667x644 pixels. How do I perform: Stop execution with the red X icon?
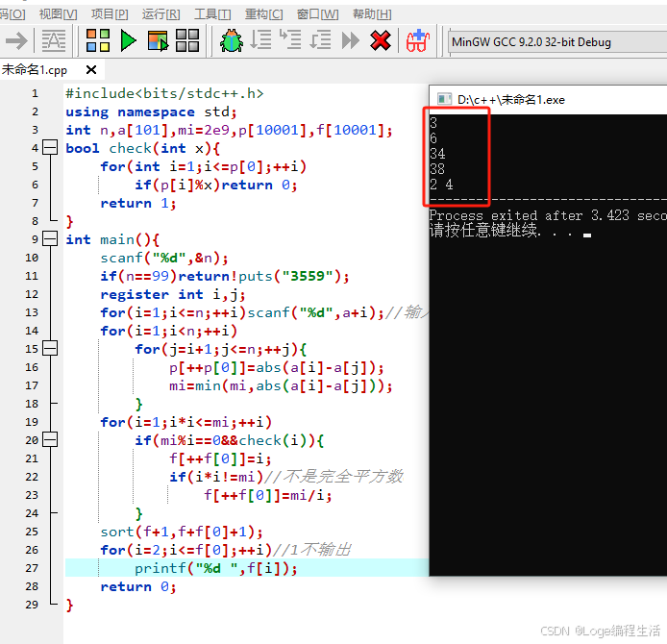click(x=381, y=40)
